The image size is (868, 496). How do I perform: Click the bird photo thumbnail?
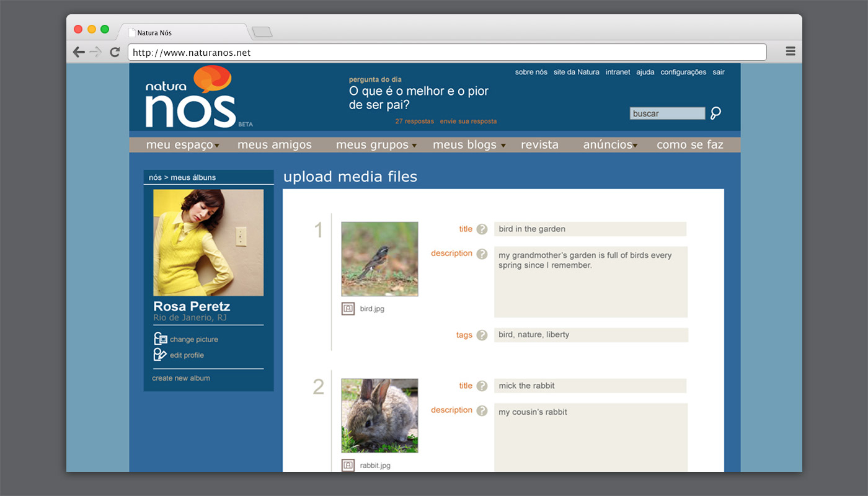coord(379,259)
